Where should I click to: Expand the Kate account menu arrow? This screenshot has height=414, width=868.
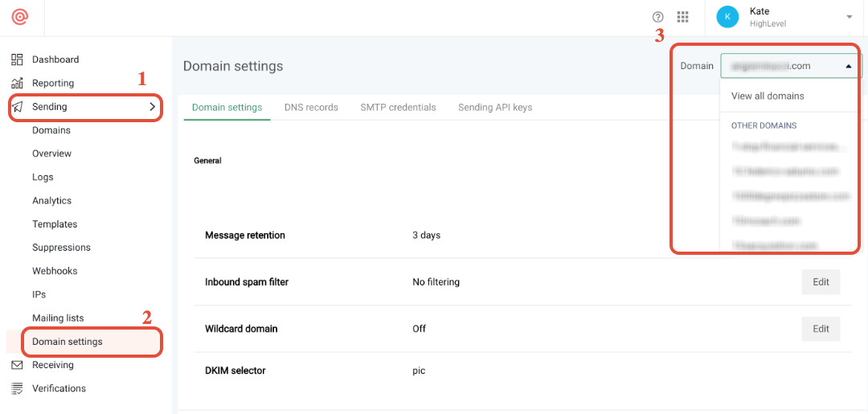850,17
